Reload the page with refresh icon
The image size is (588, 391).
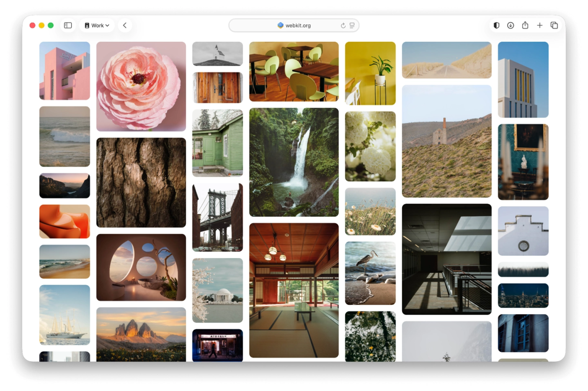coord(343,25)
